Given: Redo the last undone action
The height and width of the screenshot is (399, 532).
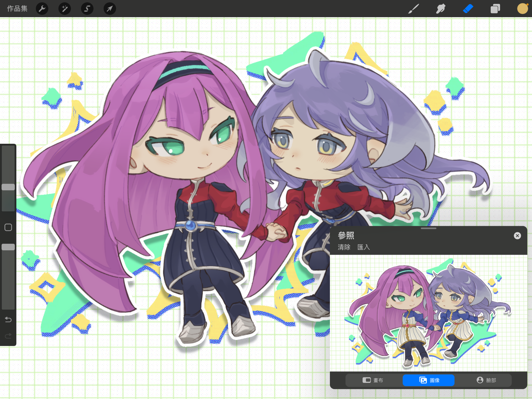Looking at the screenshot, I should [8, 336].
